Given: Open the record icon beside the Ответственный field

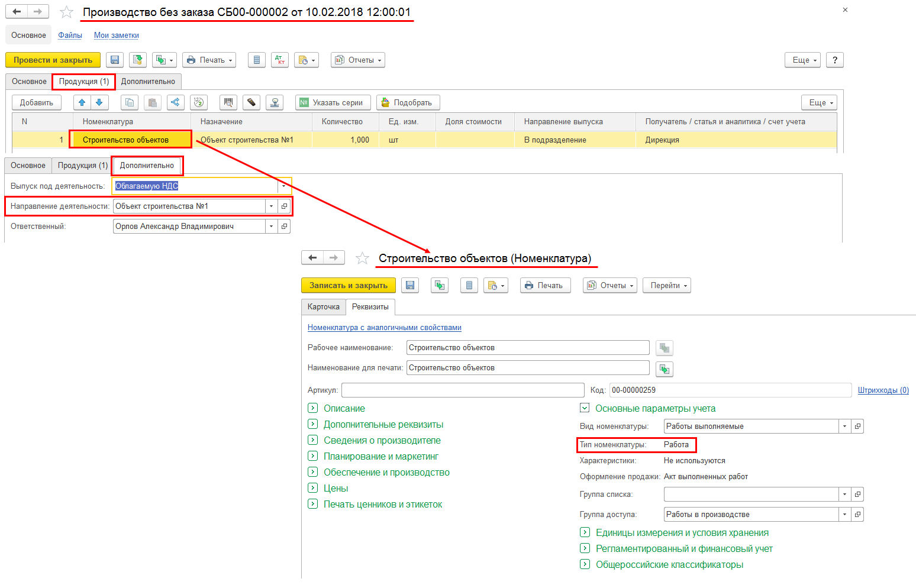Looking at the screenshot, I should click(x=284, y=227).
